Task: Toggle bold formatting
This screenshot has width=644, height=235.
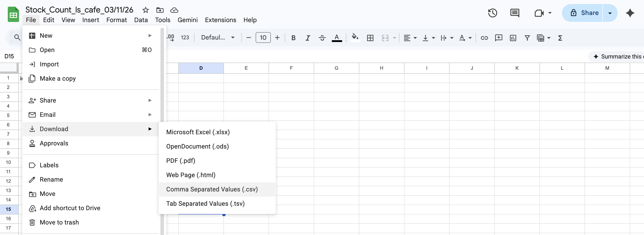Action: pyautogui.click(x=293, y=38)
